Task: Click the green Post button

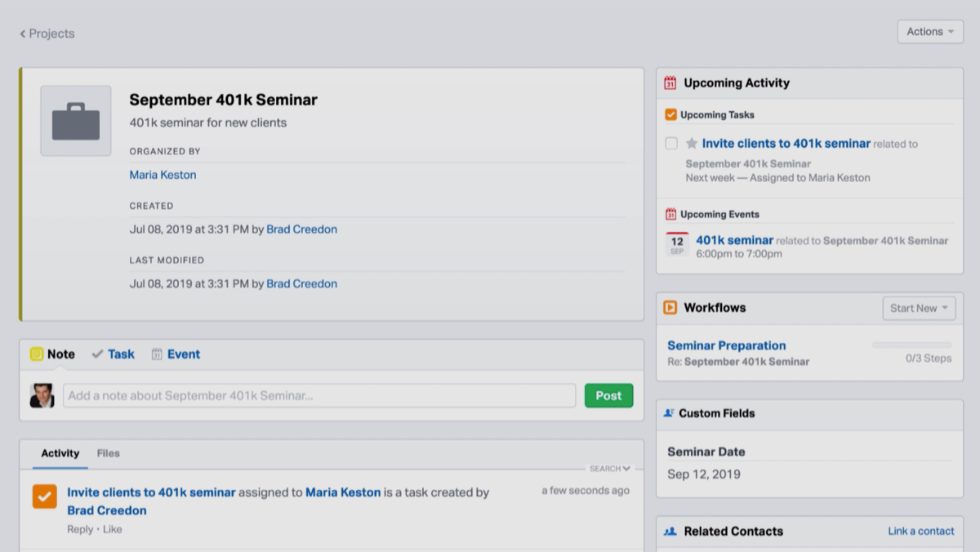Action: point(608,395)
